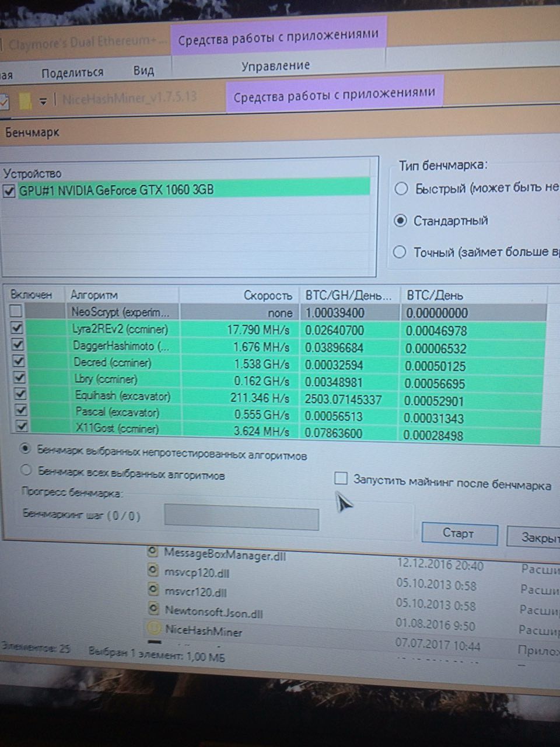The image size is (560, 747).
Task: Uncheck GPU#1 NVIDIA GeForce GTX 1060 device
Action: click(9, 191)
